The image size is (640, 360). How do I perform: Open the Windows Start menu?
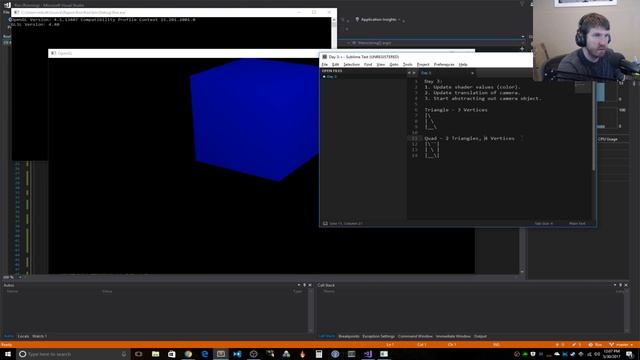point(7,354)
